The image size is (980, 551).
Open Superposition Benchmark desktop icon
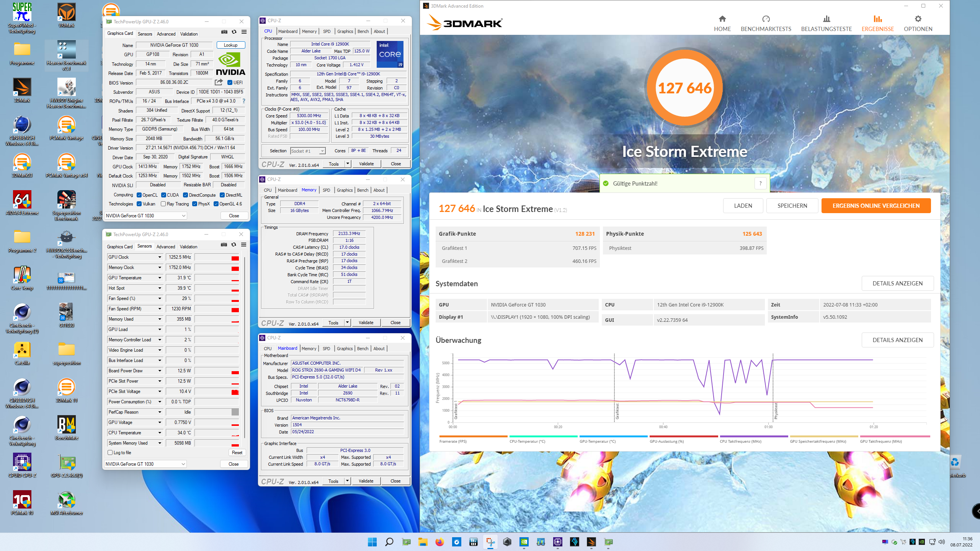pos(66,205)
